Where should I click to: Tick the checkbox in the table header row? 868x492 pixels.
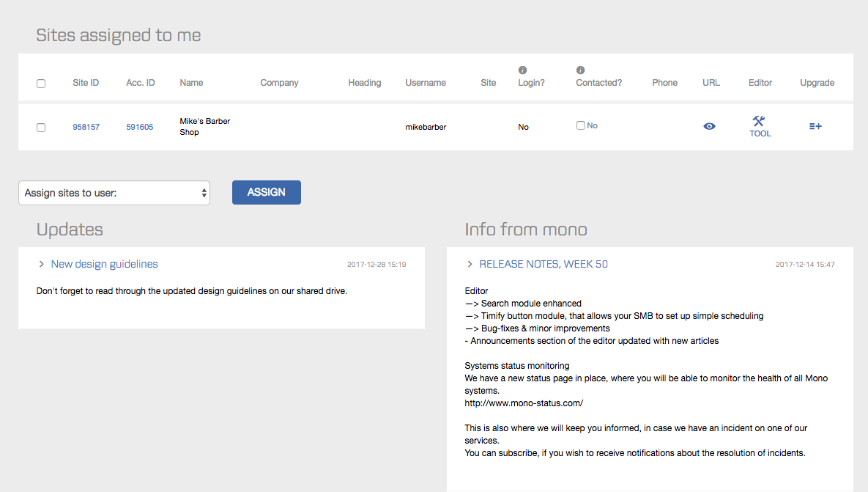[41, 83]
